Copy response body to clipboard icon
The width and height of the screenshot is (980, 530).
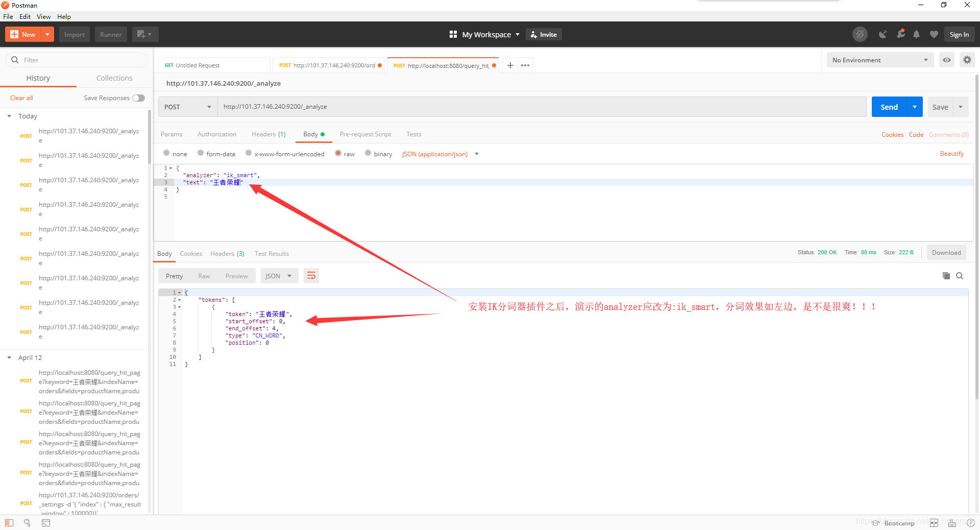click(x=946, y=276)
